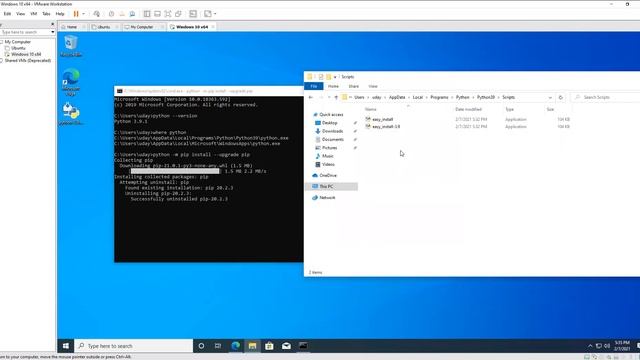Image resolution: width=640 pixels, height=360 pixels.
Task: Select My Computer in the library tree
Action: [17, 42]
